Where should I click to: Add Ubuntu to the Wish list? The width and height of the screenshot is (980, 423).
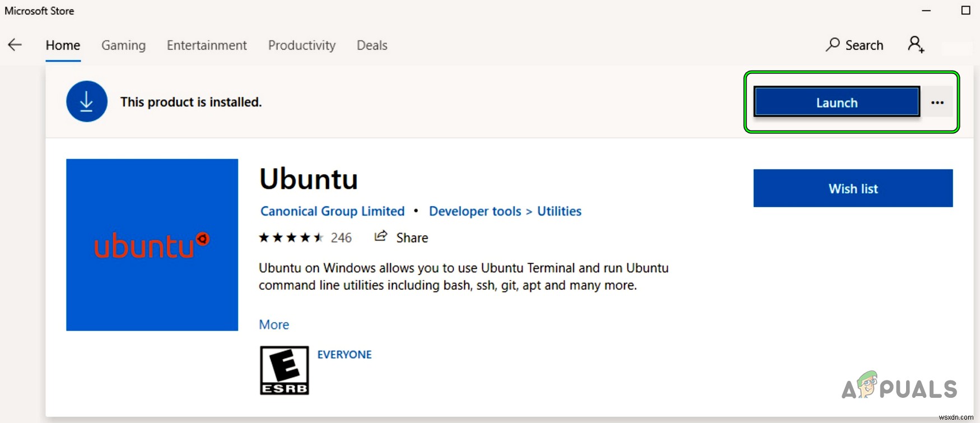coord(852,188)
